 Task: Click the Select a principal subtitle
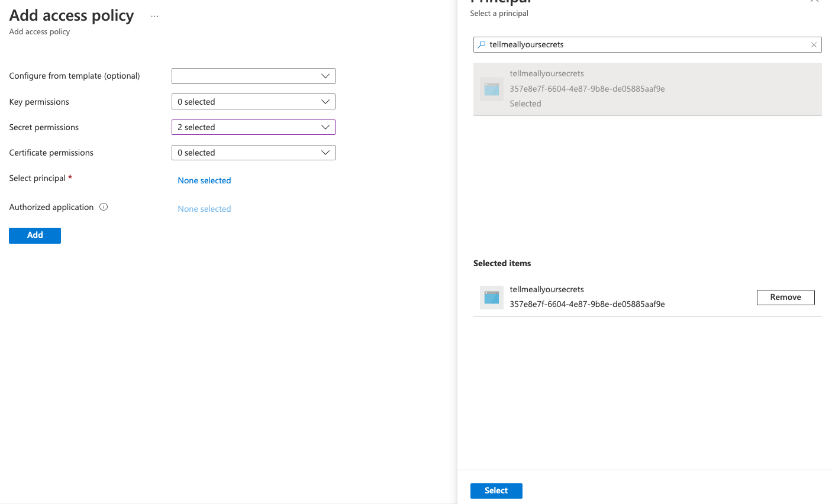click(x=499, y=13)
